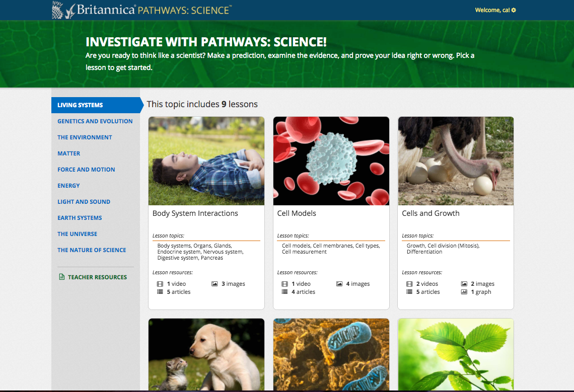Image resolution: width=574 pixels, height=392 pixels.
Task: Click '3 images' in Body System Interactions
Action: [233, 284]
